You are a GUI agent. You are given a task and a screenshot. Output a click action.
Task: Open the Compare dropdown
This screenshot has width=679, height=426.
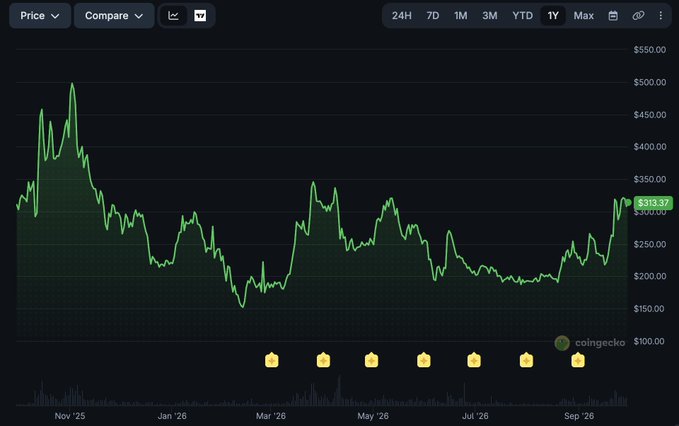[114, 16]
